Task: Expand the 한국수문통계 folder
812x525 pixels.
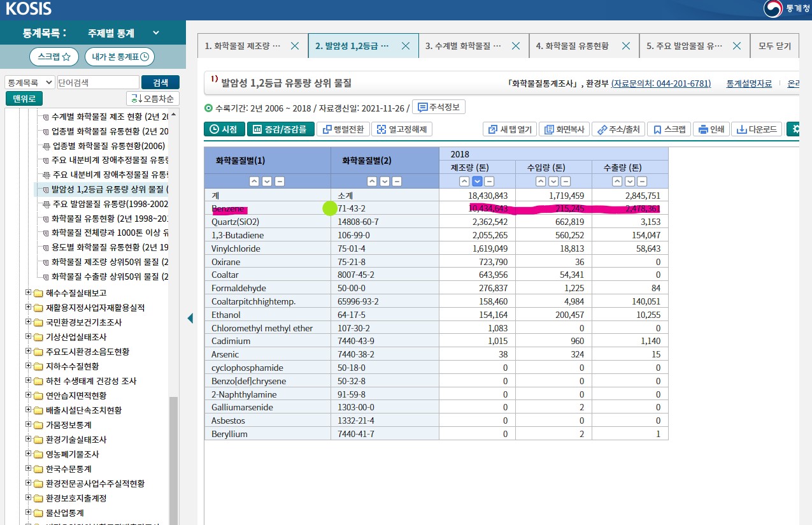Action: tap(28, 469)
